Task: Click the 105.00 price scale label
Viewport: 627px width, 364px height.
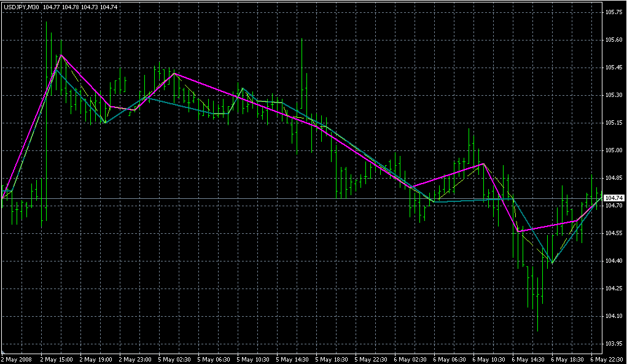Action: point(613,150)
